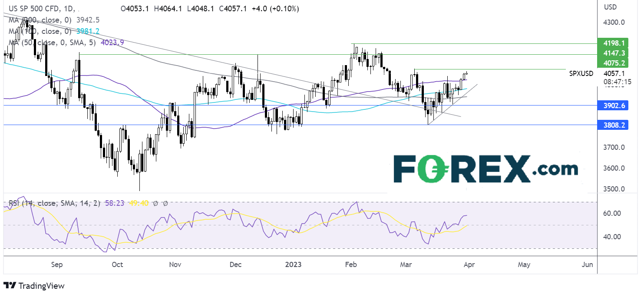
Task: Click the +4.0 (+0.10%) change value
Action: pos(274,9)
